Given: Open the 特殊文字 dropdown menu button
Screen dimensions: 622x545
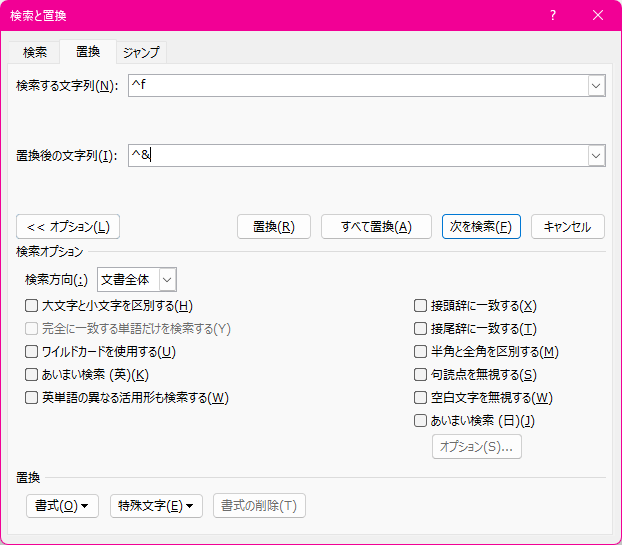Looking at the screenshot, I should pos(156,506).
